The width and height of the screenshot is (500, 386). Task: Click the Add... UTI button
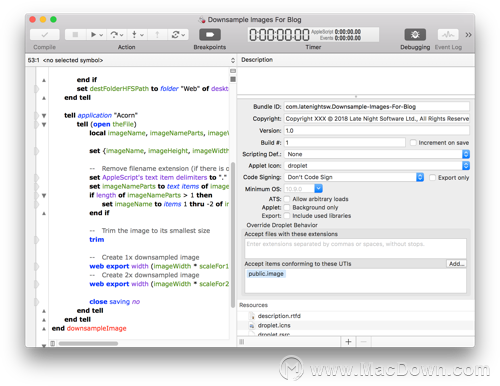(x=456, y=264)
